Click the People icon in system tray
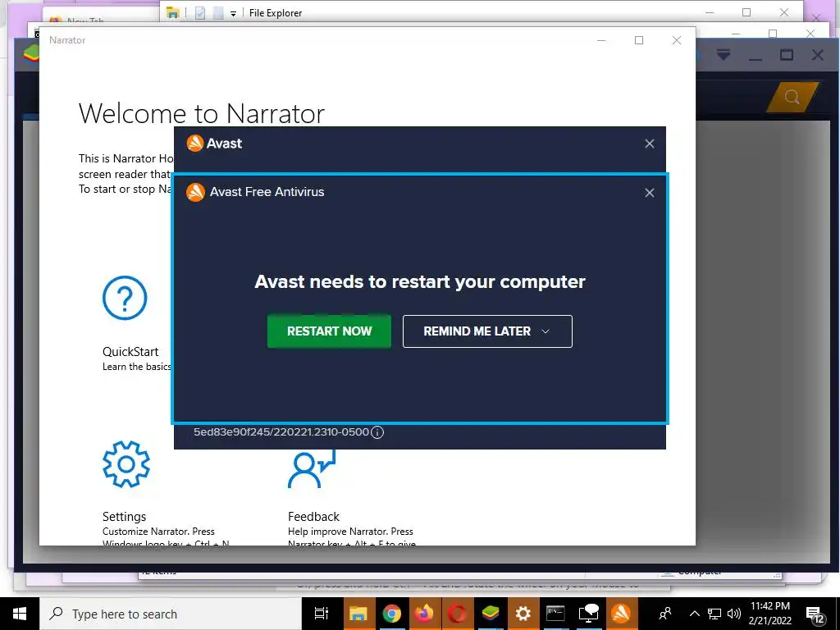 click(665, 614)
